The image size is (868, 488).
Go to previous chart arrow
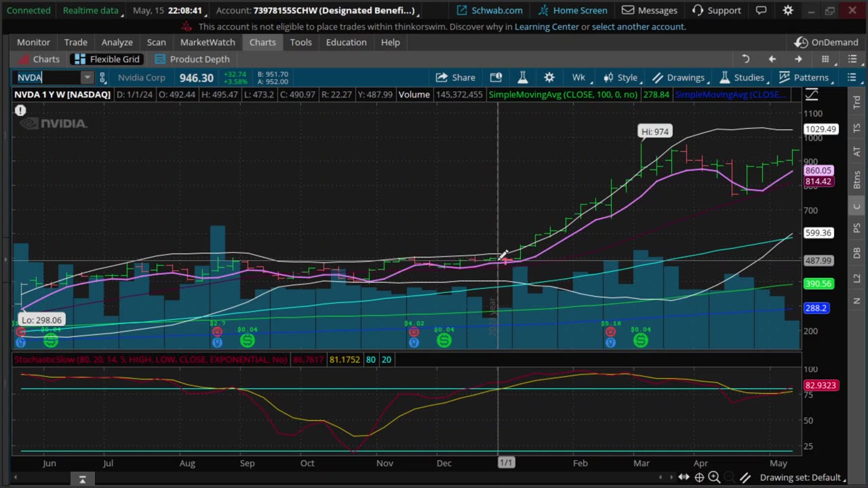click(x=772, y=60)
